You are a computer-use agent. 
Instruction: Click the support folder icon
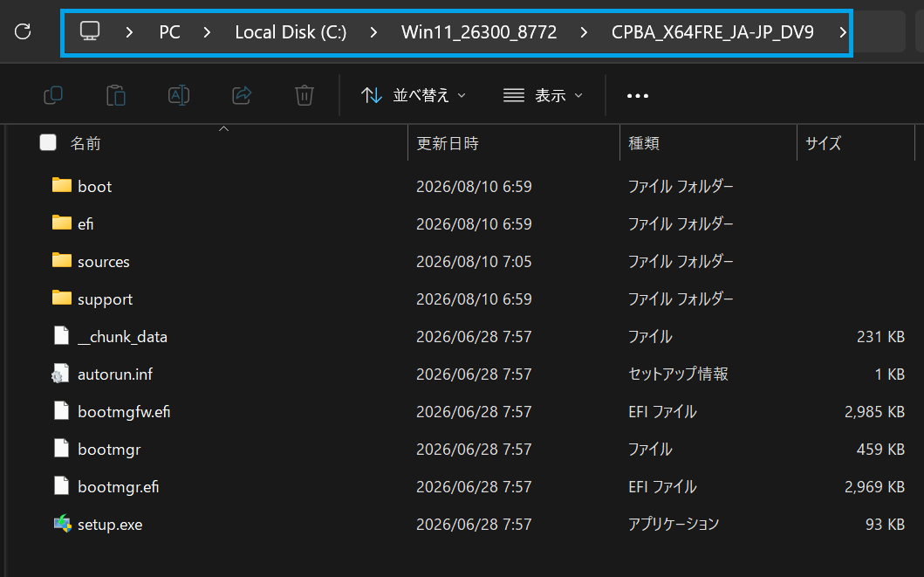pyautogui.click(x=62, y=299)
